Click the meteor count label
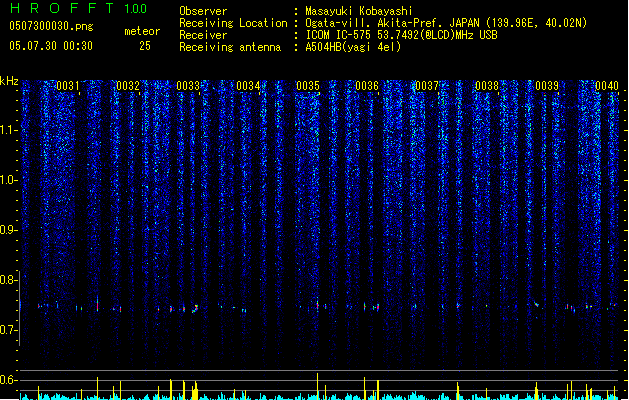 click(x=142, y=31)
